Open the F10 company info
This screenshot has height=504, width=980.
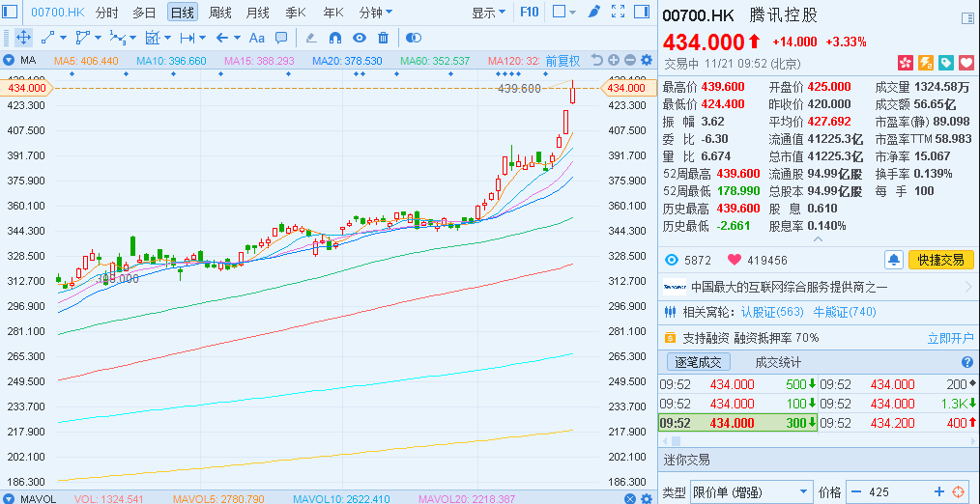coord(529,12)
